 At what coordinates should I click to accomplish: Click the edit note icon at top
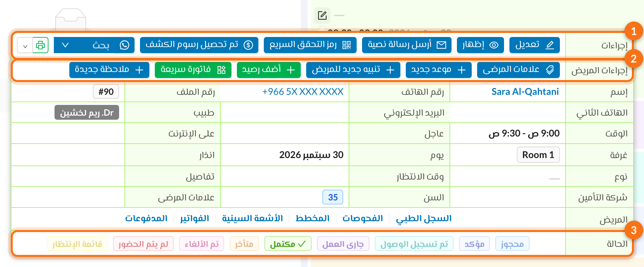pos(322,15)
